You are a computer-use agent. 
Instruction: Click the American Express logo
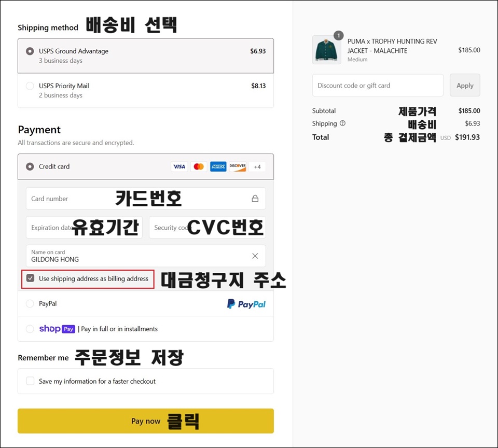click(218, 166)
